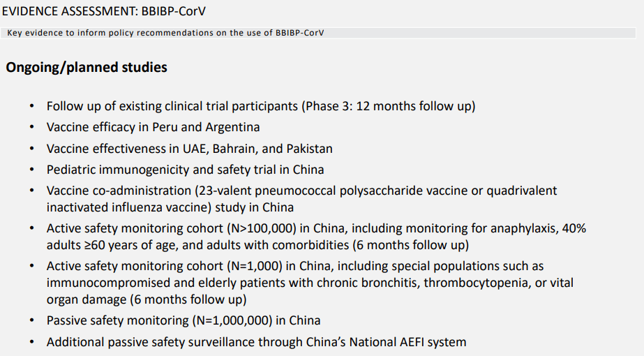
Task: Click "Vaccine effectiveness in UAE, Bahrain, and Pakistan"
Action: (189, 149)
